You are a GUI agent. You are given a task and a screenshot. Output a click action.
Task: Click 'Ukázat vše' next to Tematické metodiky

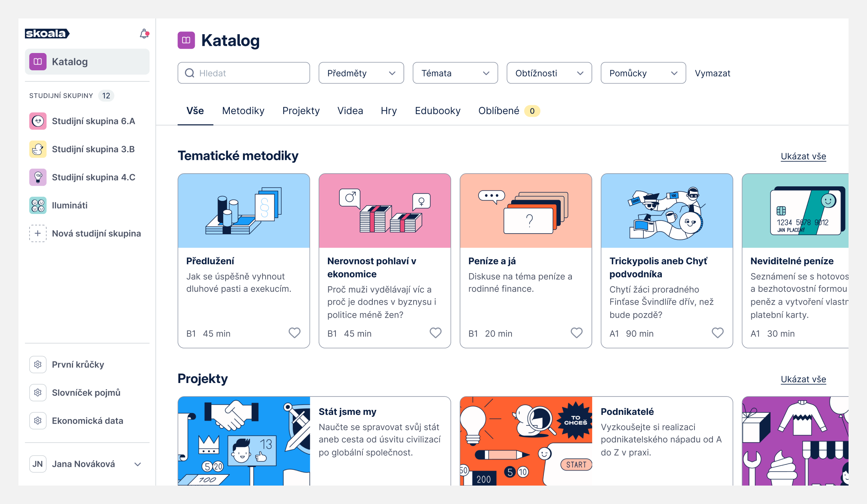(803, 156)
